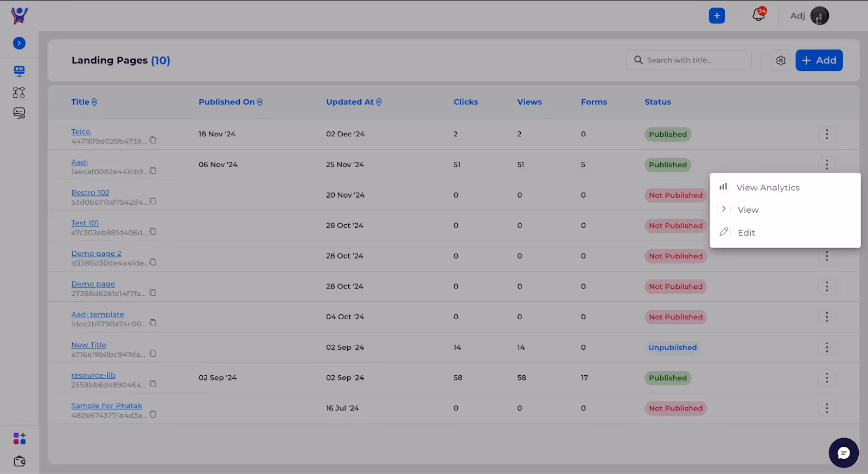Open the more options for Demo page
Screen dimensions: 868x474
(x=827, y=286)
